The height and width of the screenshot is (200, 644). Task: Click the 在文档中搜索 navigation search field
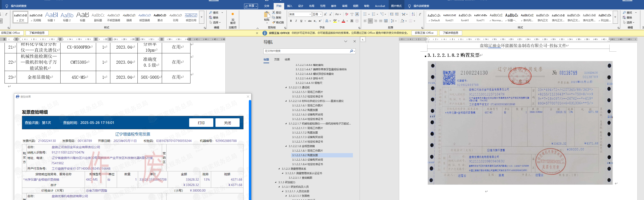306,51
